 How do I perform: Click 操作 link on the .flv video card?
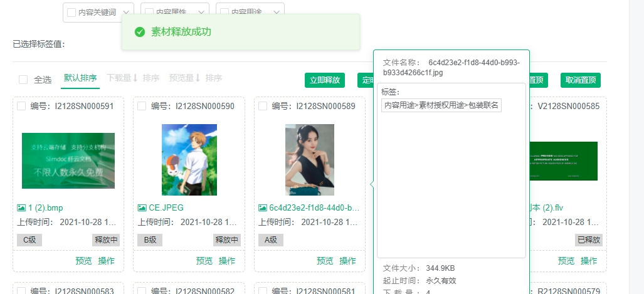coord(589,261)
